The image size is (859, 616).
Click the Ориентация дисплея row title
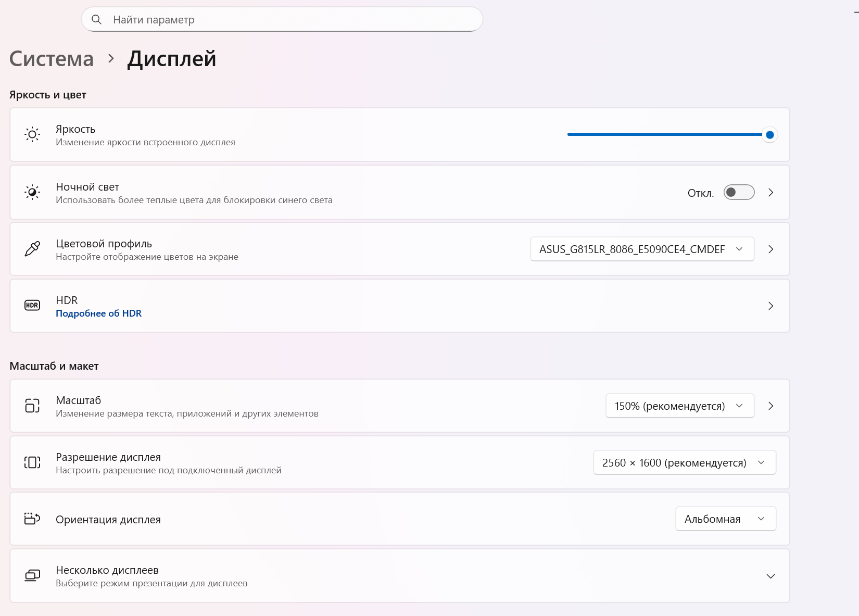pos(108,520)
